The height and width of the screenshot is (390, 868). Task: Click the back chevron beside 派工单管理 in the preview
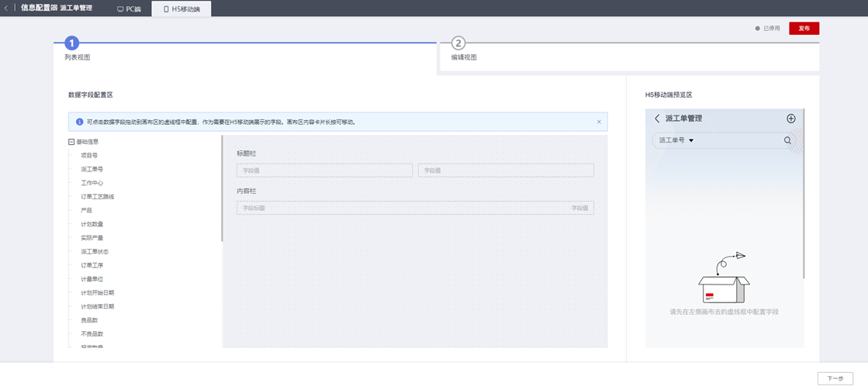point(657,119)
